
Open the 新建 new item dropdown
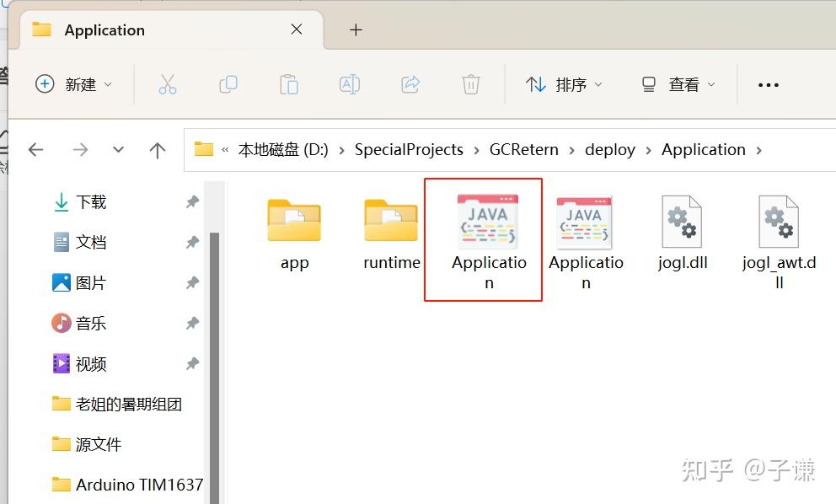74,84
